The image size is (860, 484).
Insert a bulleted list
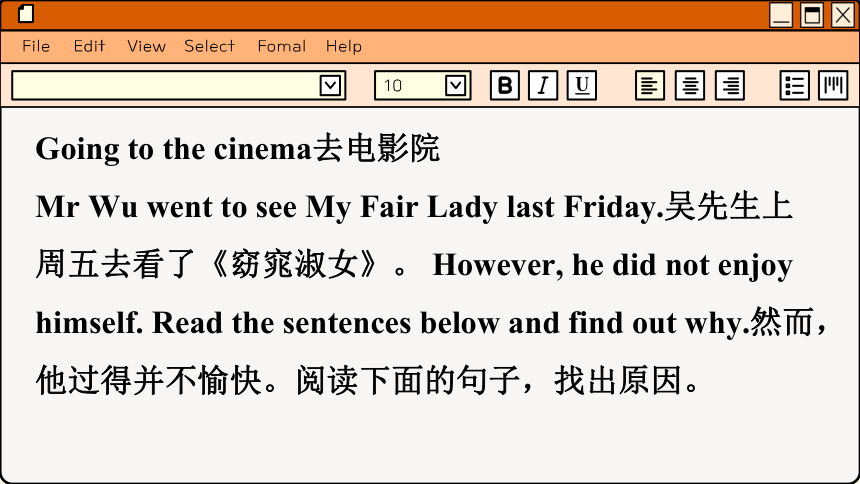794,85
